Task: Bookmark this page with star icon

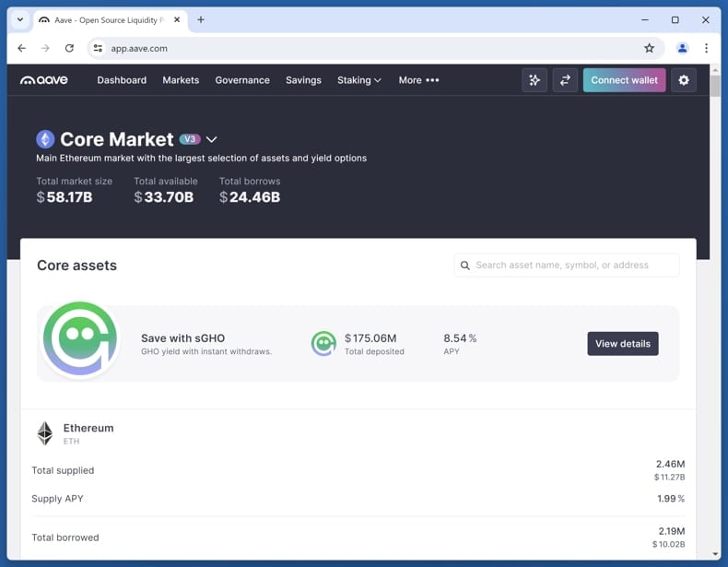Action: click(649, 48)
